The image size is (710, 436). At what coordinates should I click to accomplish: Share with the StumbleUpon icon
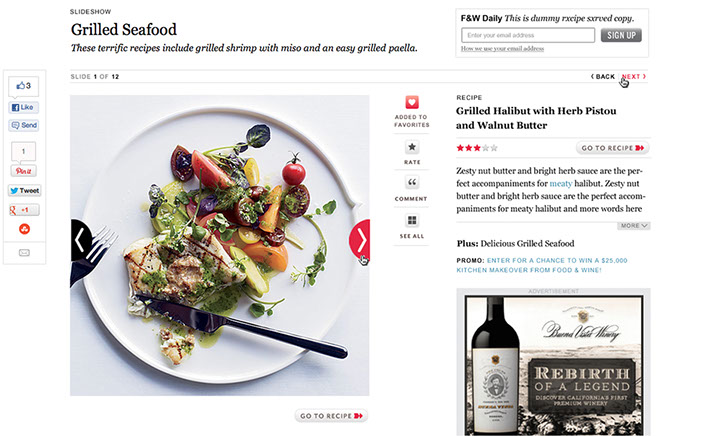(24, 229)
